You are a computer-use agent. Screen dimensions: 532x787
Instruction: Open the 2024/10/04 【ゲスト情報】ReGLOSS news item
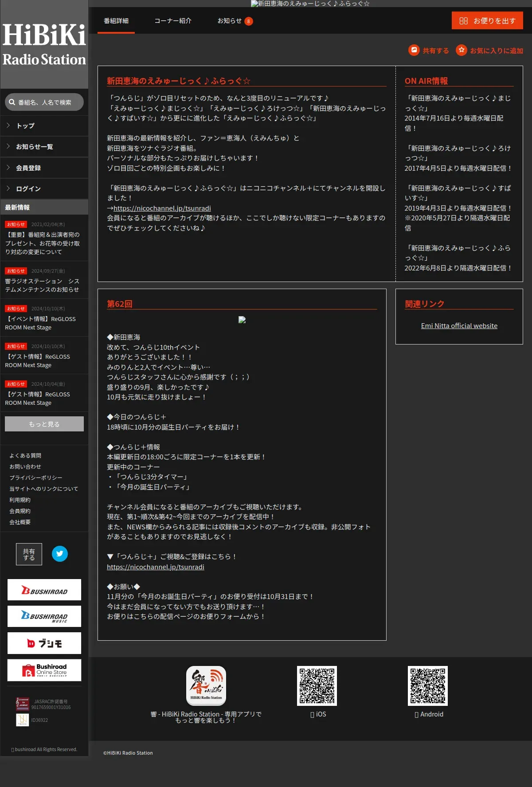pos(44,393)
